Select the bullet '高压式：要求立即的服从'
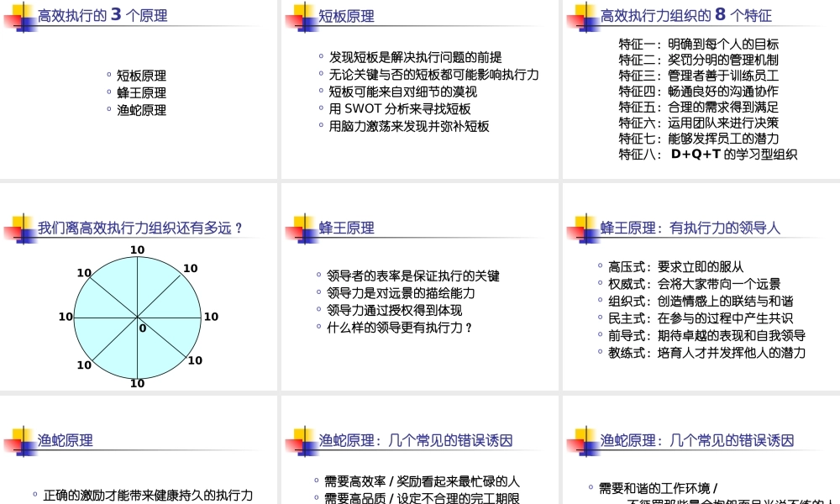Viewport: 840px width, 504px height. click(x=675, y=267)
